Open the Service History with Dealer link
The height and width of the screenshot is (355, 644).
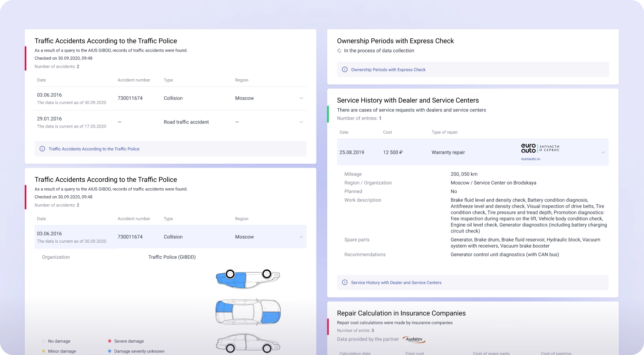(x=396, y=282)
